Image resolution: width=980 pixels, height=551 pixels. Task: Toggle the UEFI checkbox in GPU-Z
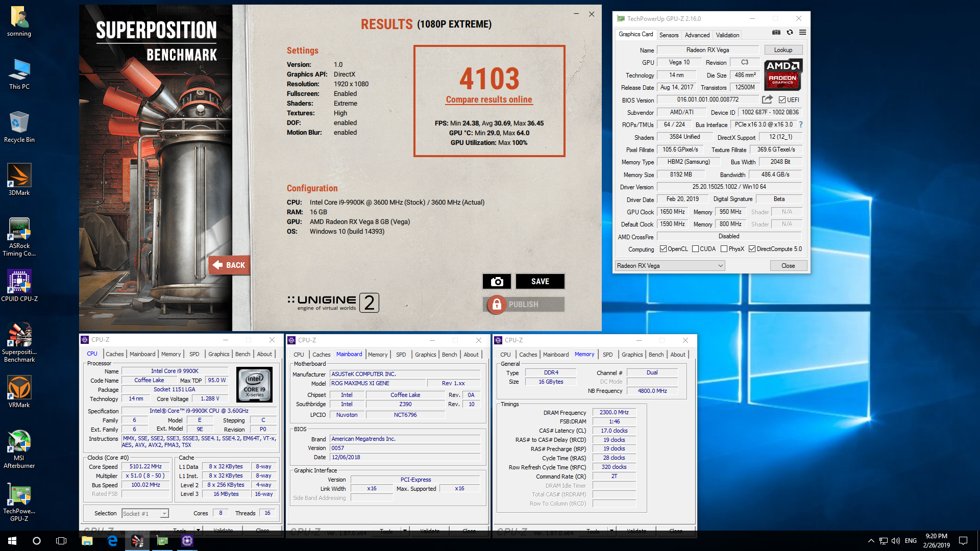[x=782, y=100]
